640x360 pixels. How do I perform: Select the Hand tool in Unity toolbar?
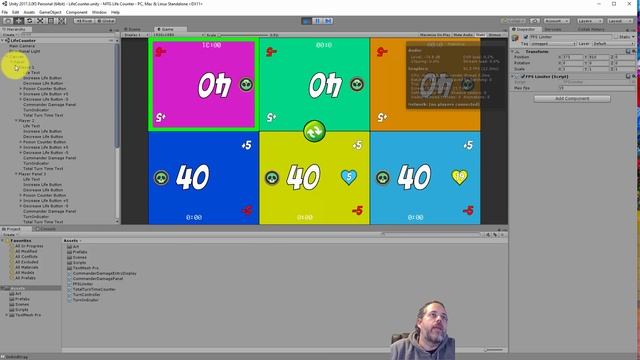[8, 20]
